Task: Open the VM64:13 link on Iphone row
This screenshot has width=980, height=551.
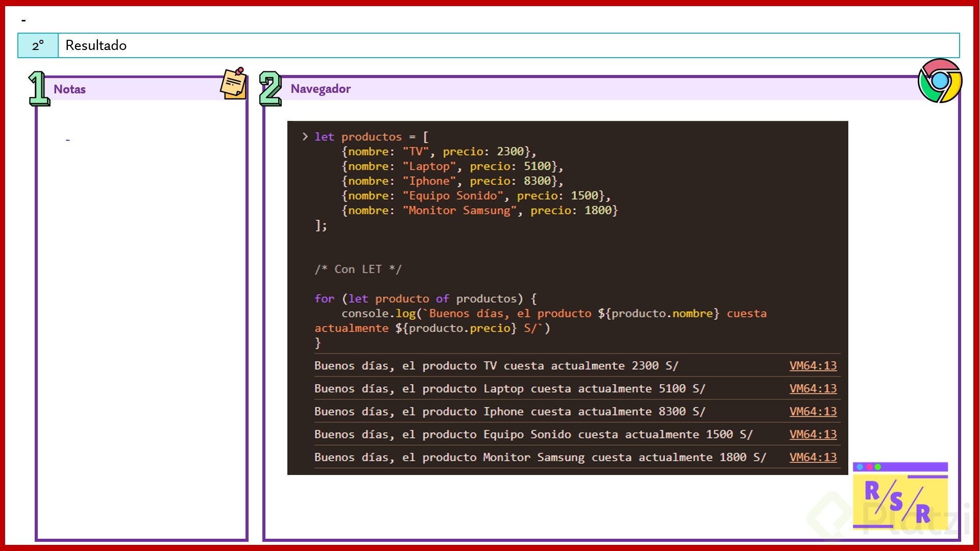Action: point(813,412)
